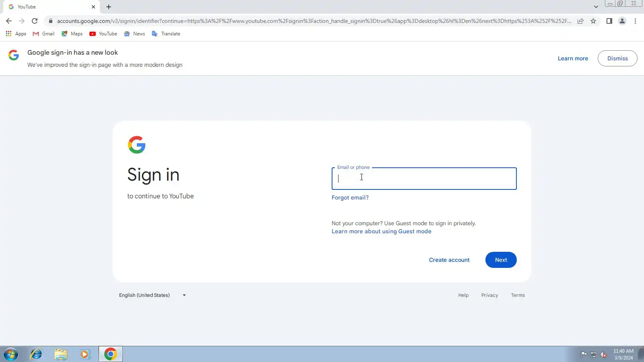Open Chrome three-dot menu
Image resolution: width=644 pixels, height=362 pixels.
[x=635, y=21]
